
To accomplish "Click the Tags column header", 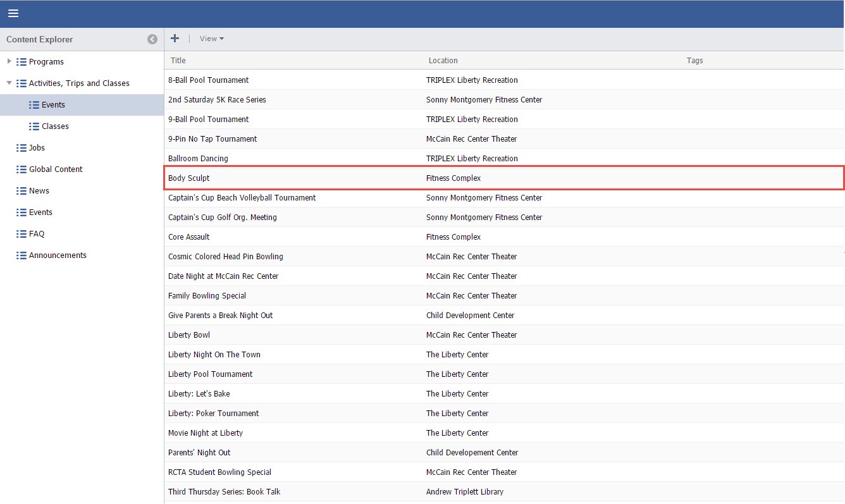I will 694,61.
